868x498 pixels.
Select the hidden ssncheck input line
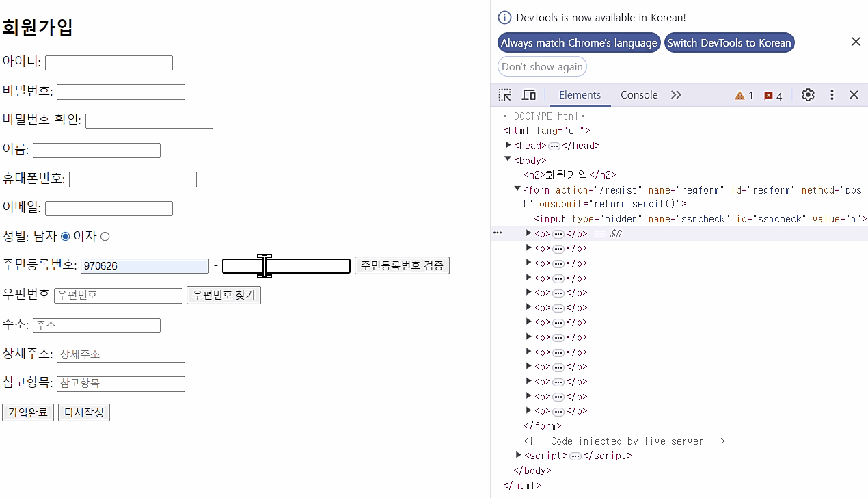[701, 219]
